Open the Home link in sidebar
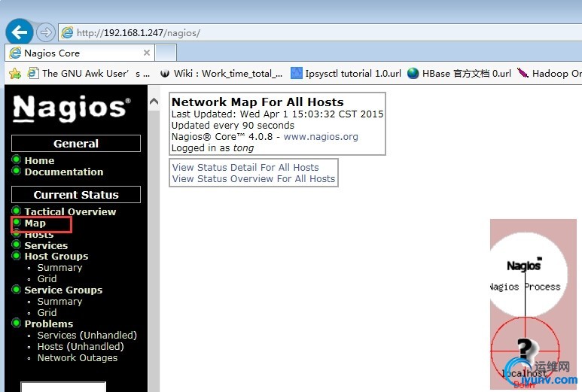The width and height of the screenshot is (582, 392). (x=39, y=160)
